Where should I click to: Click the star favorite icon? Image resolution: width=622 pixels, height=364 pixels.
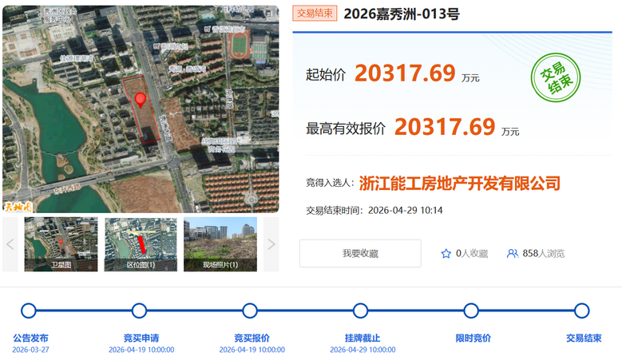point(446,253)
